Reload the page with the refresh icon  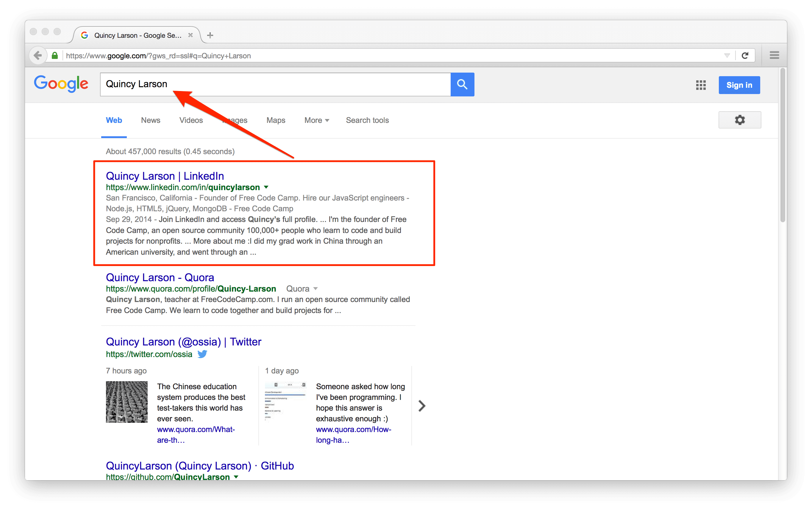745,56
